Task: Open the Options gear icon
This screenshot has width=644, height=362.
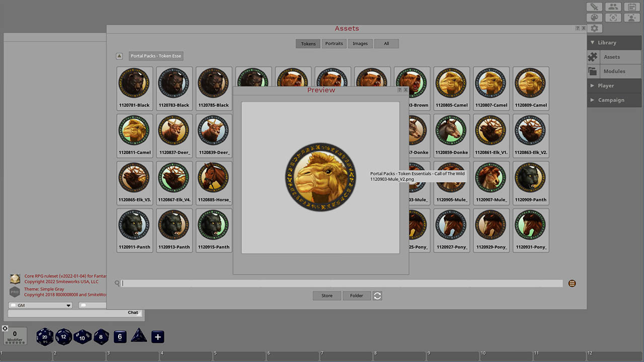Action: 594,28
